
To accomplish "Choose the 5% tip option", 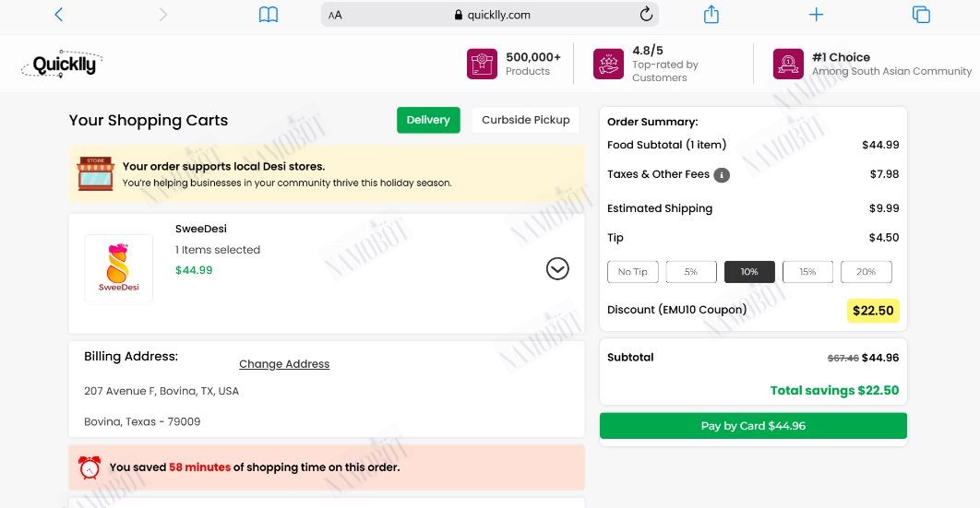I will (x=690, y=272).
